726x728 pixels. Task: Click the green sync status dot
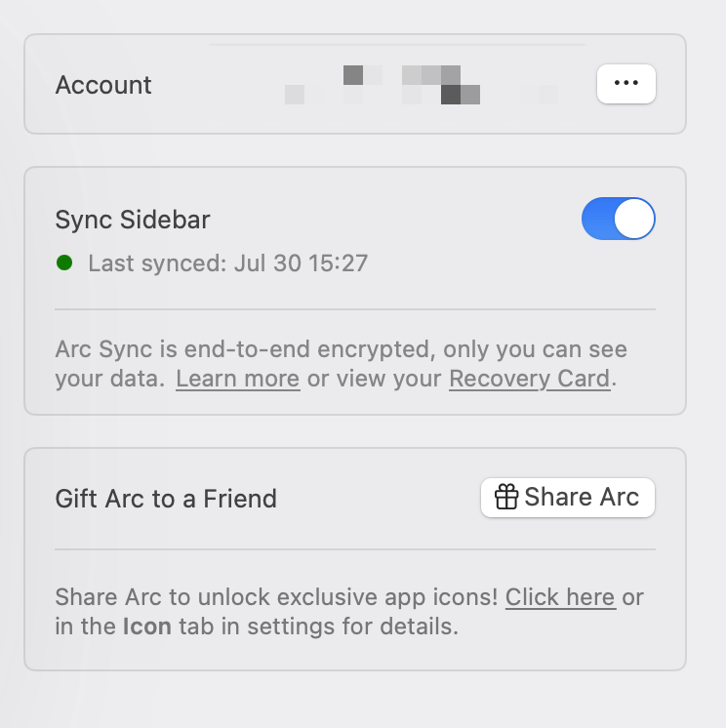[x=64, y=263]
